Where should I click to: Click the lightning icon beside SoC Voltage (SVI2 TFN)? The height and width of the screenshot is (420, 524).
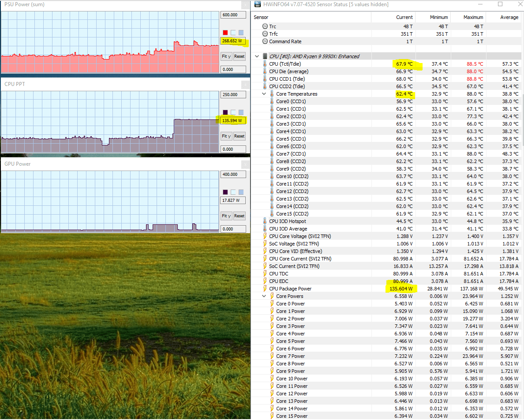pyautogui.click(x=265, y=244)
